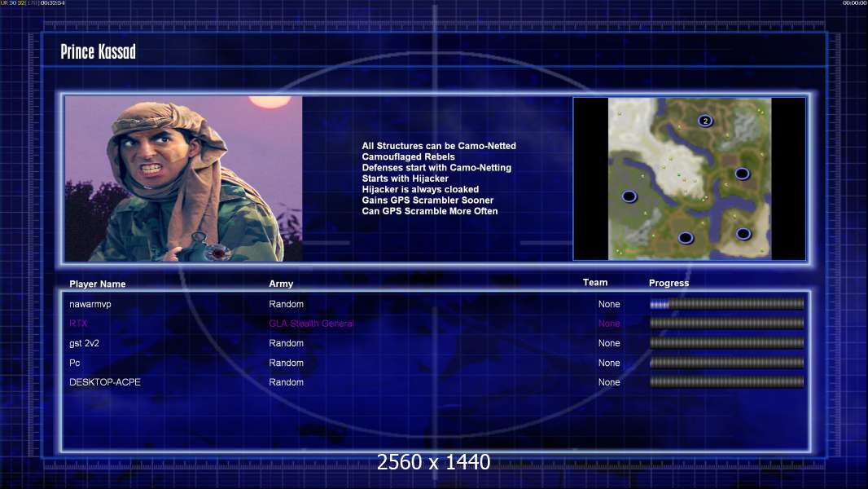Click the 'Prince Kassad' title heading
The height and width of the screenshot is (489, 868).
(x=98, y=51)
